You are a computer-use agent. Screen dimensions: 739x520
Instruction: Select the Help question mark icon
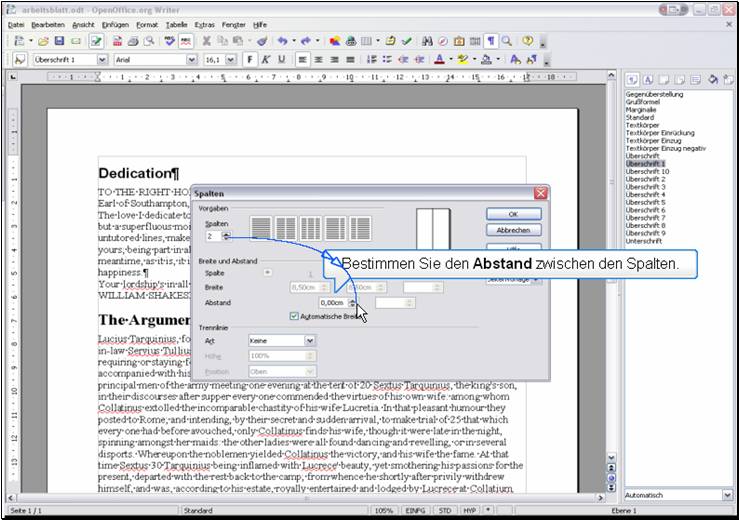click(x=527, y=41)
